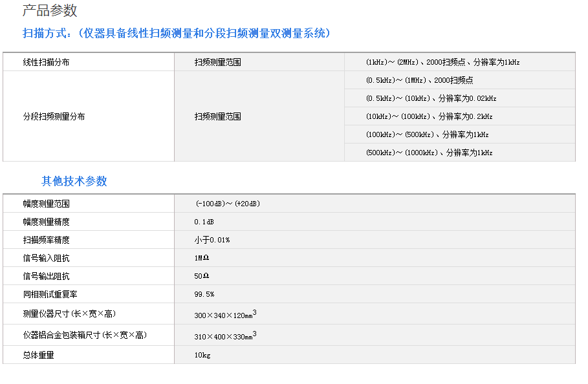The height and width of the screenshot is (384, 588).
Task: Click the 310×400×330mm packaging size value
Action: (225, 336)
